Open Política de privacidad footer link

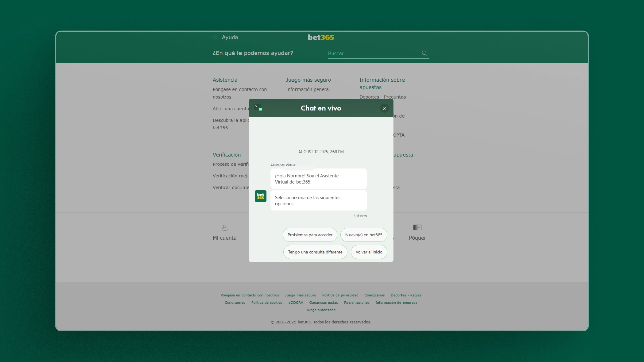(x=340, y=295)
